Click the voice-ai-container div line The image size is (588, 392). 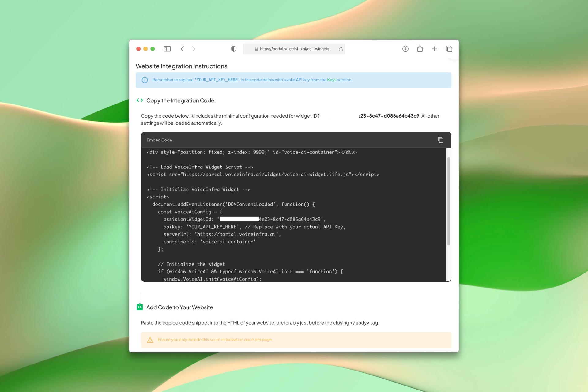tap(252, 152)
